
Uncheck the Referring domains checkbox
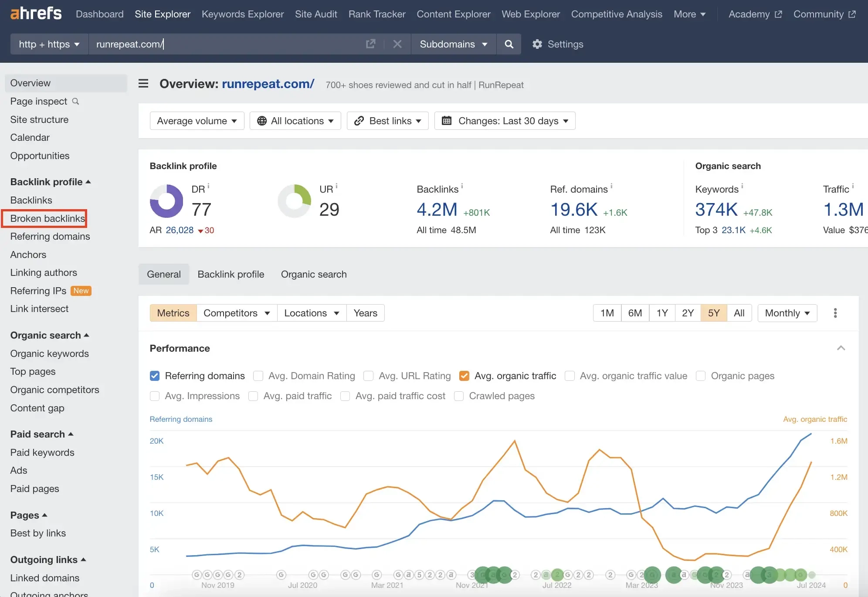pos(155,376)
